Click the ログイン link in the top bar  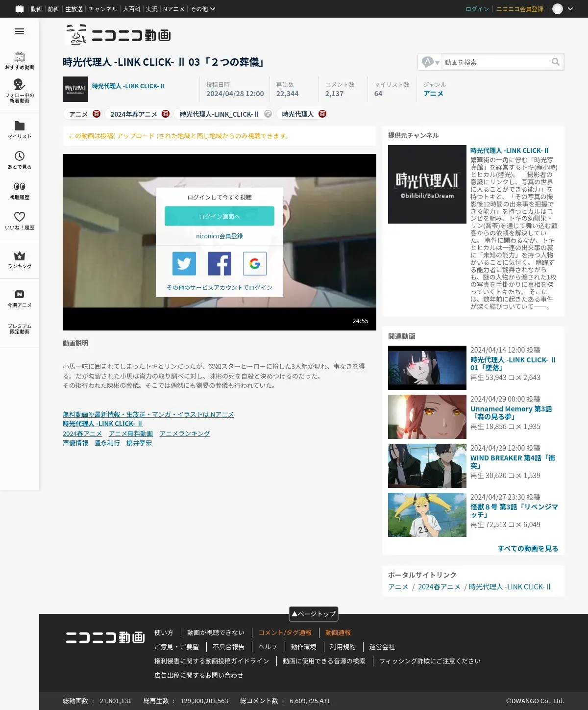tap(477, 9)
